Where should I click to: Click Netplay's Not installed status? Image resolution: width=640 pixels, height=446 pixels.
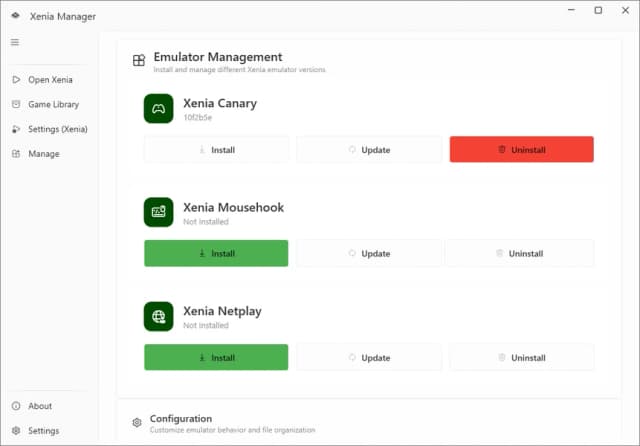coord(206,325)
